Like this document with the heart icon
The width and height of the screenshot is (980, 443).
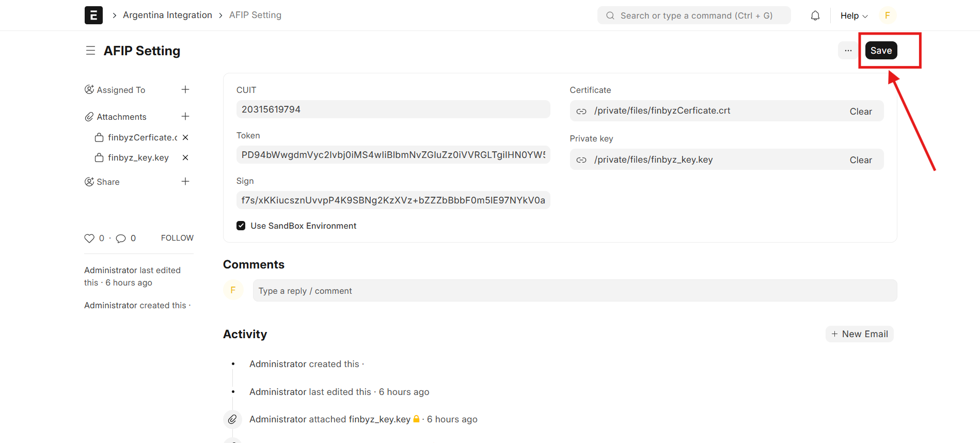89,238
